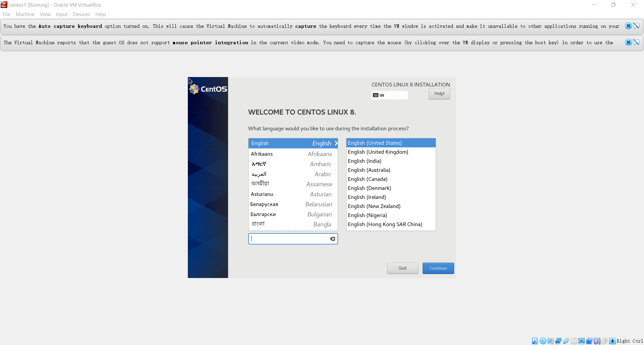
Task: Select Afrikaans in language list
Action: pos(293,154)
